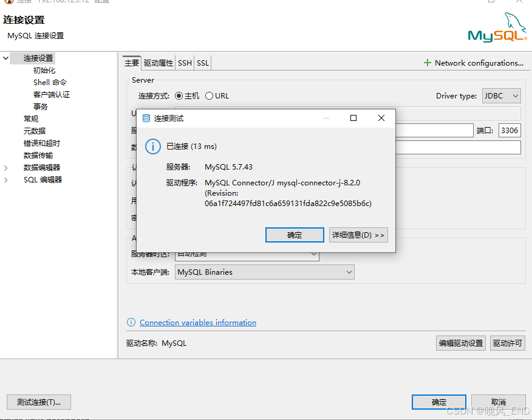
Task: Expand the 数据编辑器 tree item
Action: click(7, 167)
